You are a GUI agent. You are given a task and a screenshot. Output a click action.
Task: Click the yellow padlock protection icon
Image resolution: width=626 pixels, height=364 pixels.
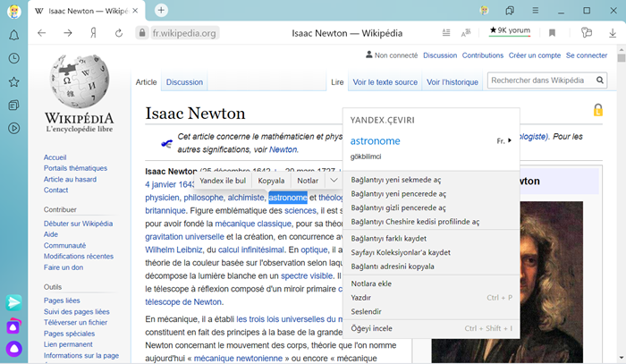tap(597, 110)
